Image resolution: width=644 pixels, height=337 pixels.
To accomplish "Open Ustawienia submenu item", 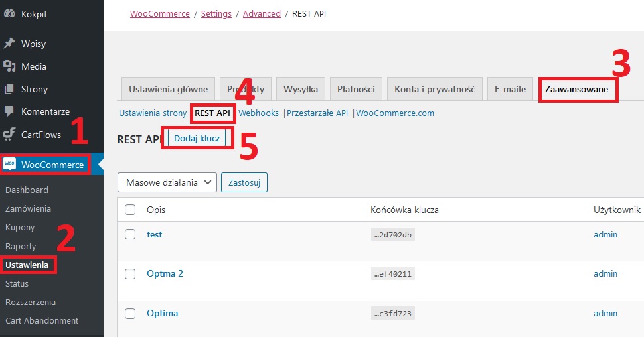I will tap(27, 265).
